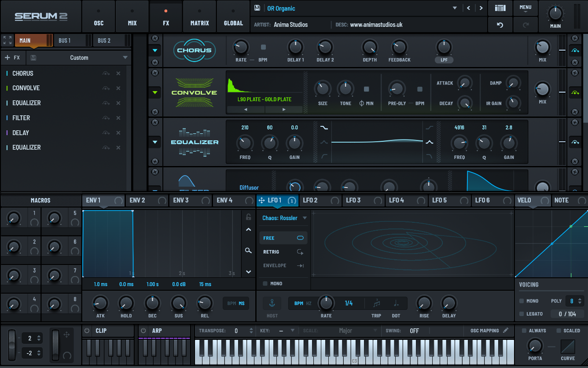Image resolution: width=588 pixels, height=368 pixels.
Task: Select the LFO FREE mode
Action: point(283,238)
